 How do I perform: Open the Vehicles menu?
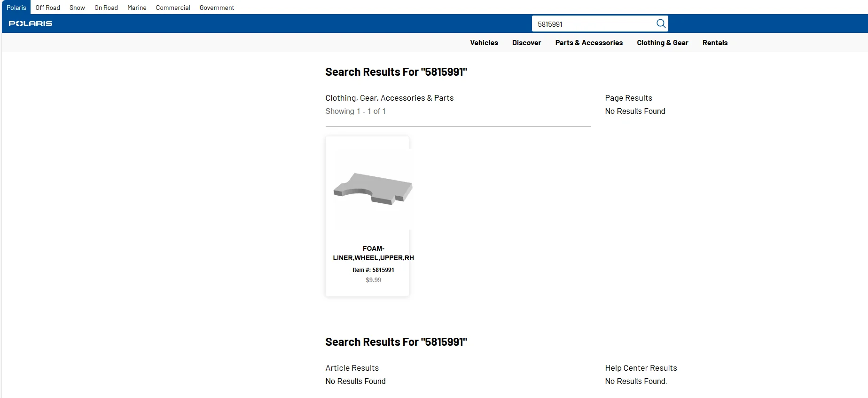484,43
